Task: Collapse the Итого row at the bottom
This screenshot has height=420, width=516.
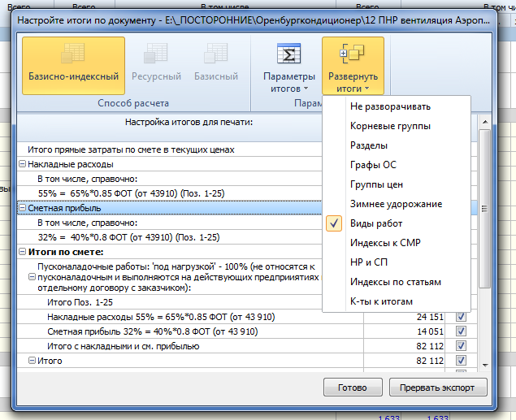Action: (32, 361)
